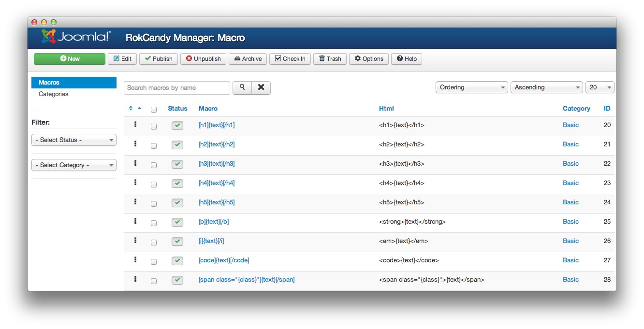This screenshot has height=329, width=644.
Task: Open the Help toolbar button
Action: pyautogui.click(x=407, y=59)
